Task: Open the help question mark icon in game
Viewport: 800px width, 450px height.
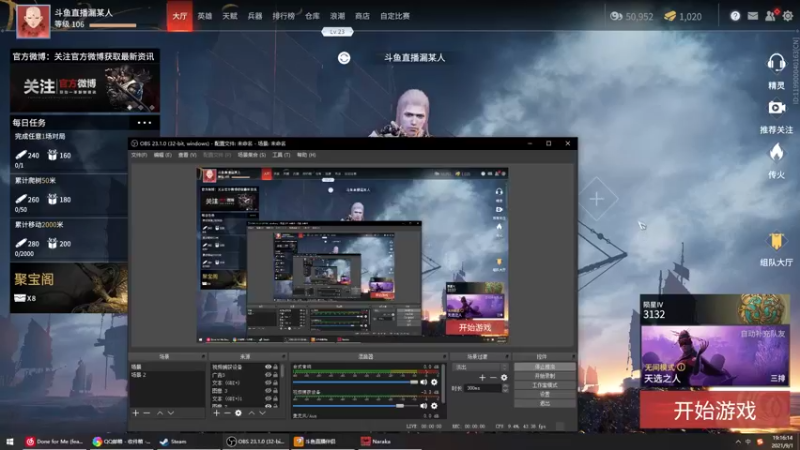Action: point(735,16)
